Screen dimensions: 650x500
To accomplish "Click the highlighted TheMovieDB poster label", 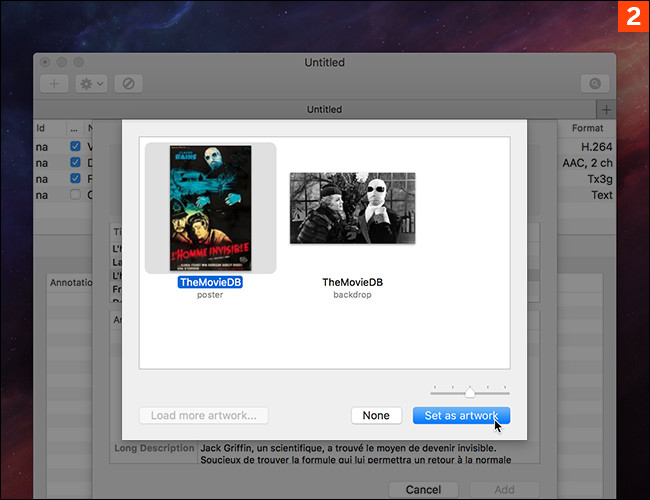I will click(x=210, y=283).
